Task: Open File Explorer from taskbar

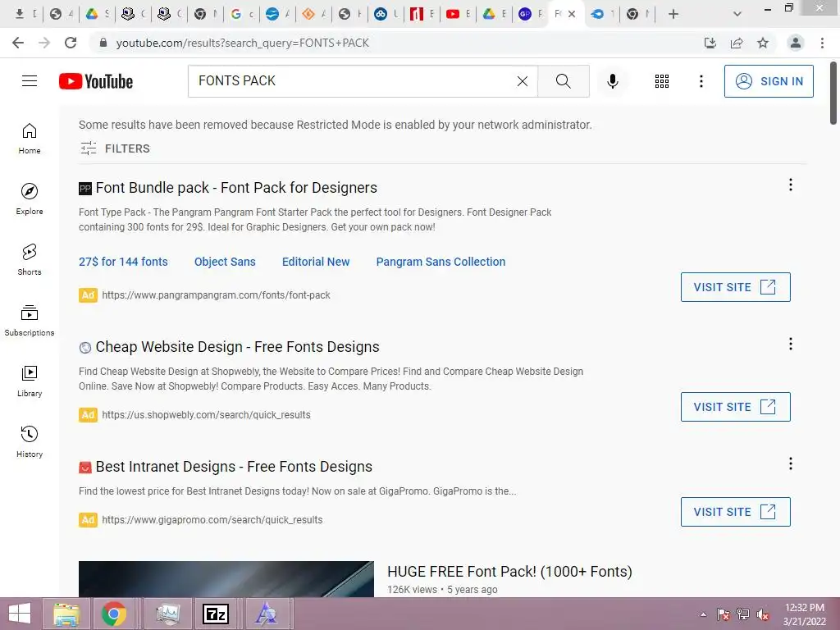Action: pyautogui.click(x=66, y=614)
